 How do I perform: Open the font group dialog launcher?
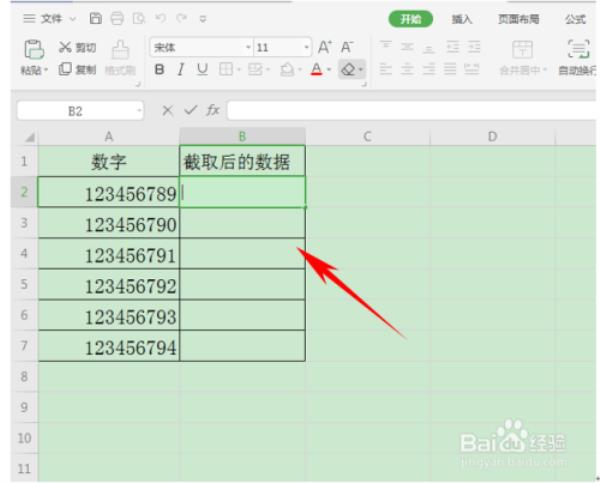click(x=364, y=84)
